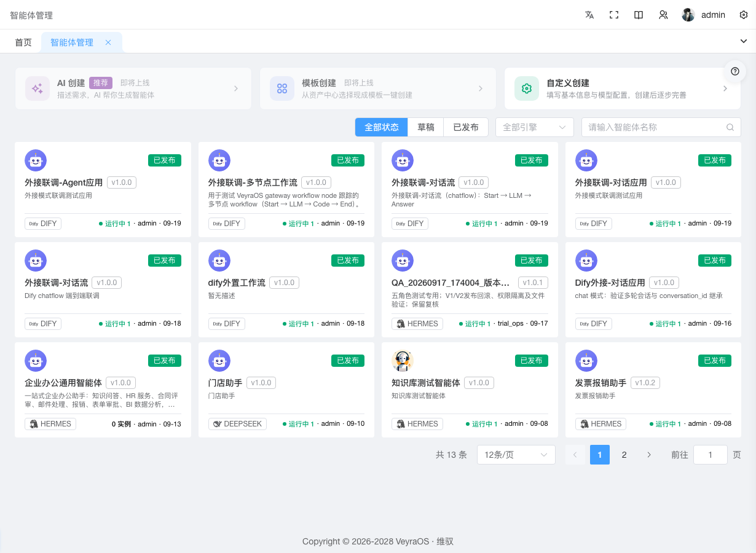
Task: Click v1.0.2 version tag
Action: pos(645,383)
